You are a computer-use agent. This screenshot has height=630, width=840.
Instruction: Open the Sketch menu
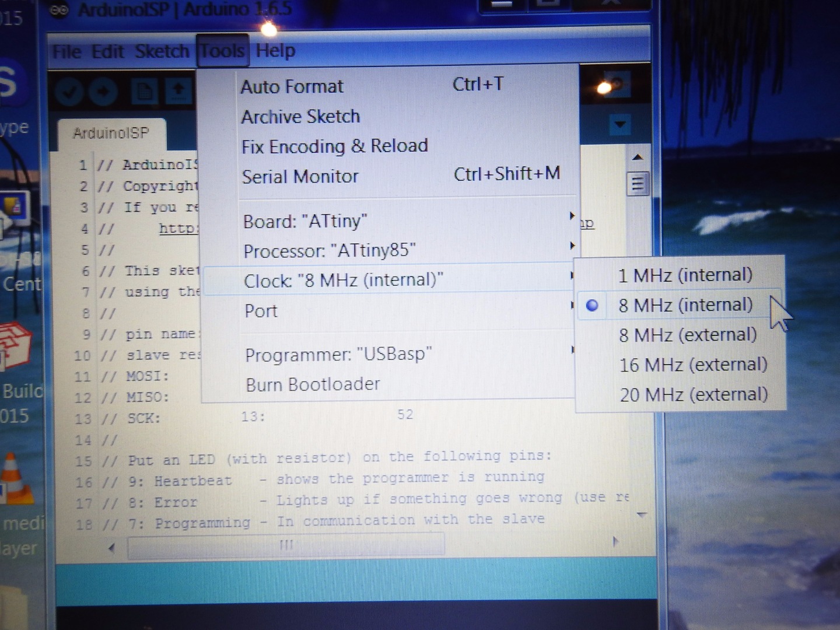tap(162, 51)
